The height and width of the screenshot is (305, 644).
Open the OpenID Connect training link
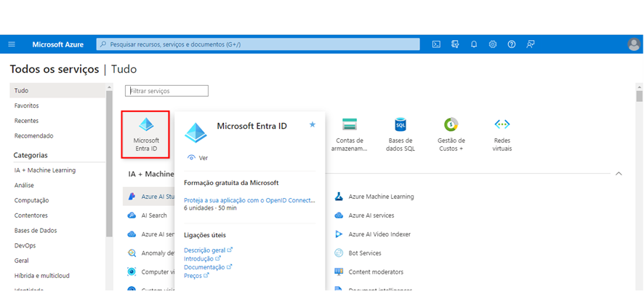point(250,201)
